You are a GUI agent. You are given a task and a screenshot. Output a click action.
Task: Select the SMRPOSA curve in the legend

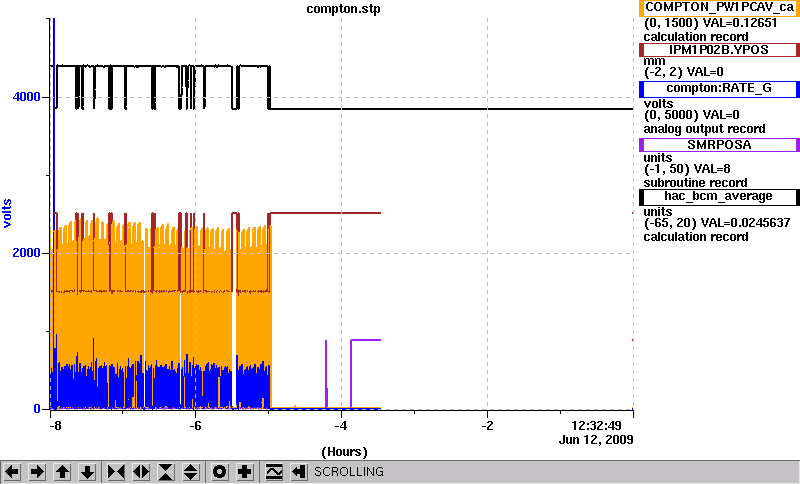pyautogui.click(x=719, y=145)
